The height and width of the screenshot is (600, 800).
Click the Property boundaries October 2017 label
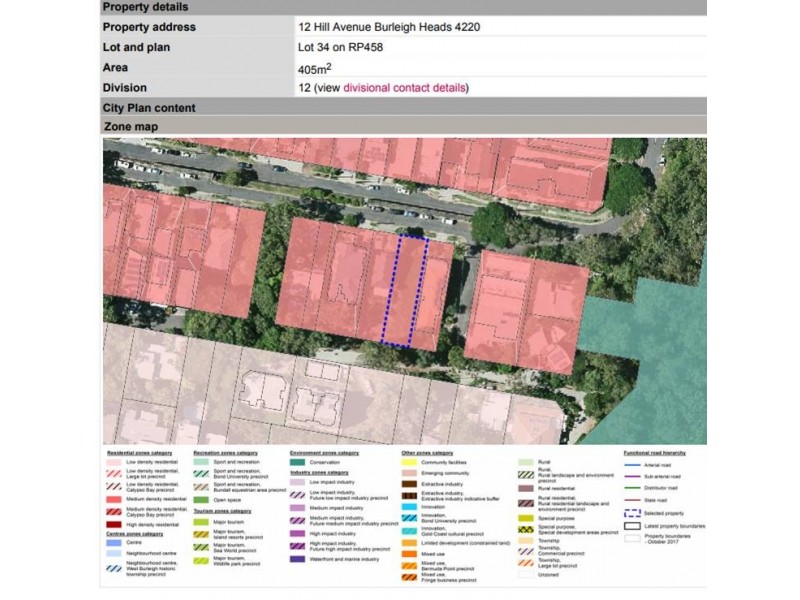pos(667,539)
